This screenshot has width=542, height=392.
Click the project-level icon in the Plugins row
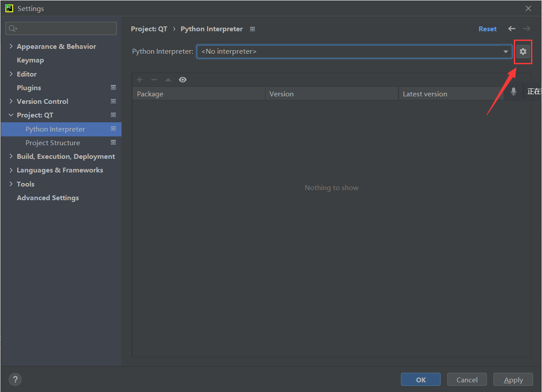(113, 88)
